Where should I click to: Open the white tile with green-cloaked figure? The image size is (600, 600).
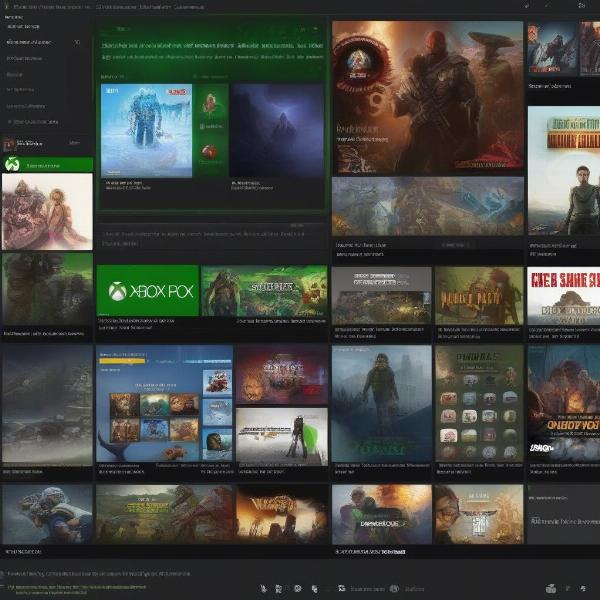(282, 437)
